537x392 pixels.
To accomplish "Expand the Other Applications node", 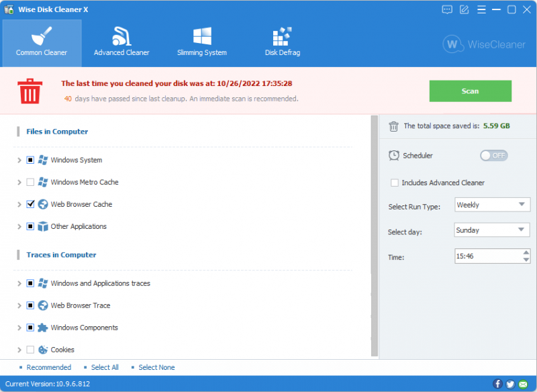I will pyautogui.click(x=19, y=227).
